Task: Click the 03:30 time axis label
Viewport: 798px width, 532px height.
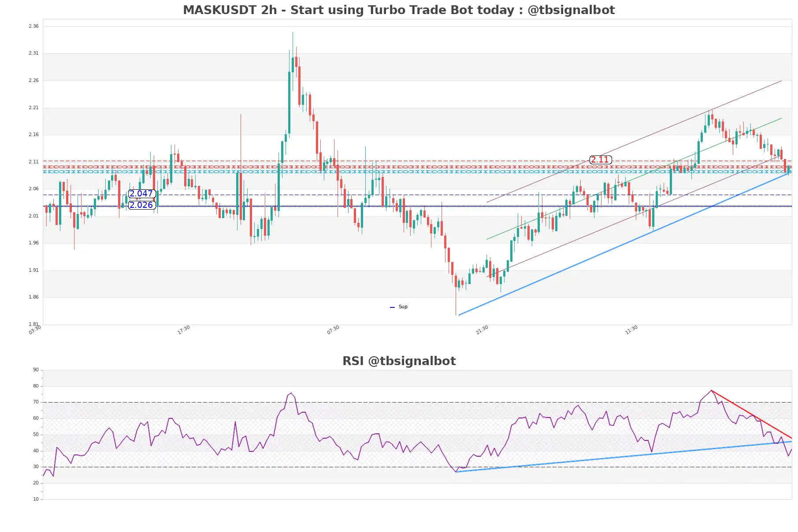Action: pyautogui.click(x=35, y=330)
